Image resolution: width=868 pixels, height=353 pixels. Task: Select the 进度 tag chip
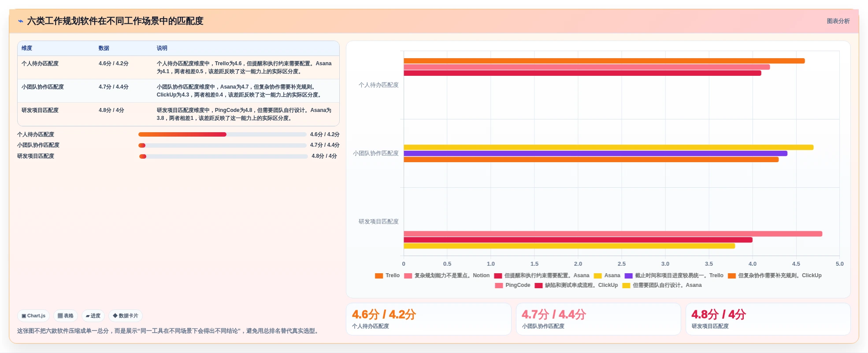(x=93, y=316)
